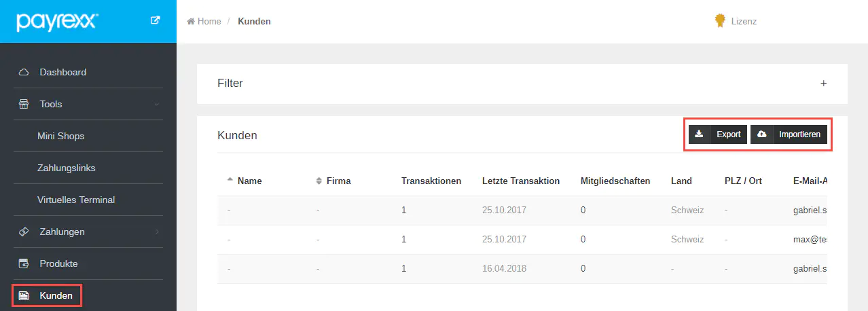Select customer row dated 16.04.2018
Image resolution: width=868 pixels, height=311 pixels.
504,269
